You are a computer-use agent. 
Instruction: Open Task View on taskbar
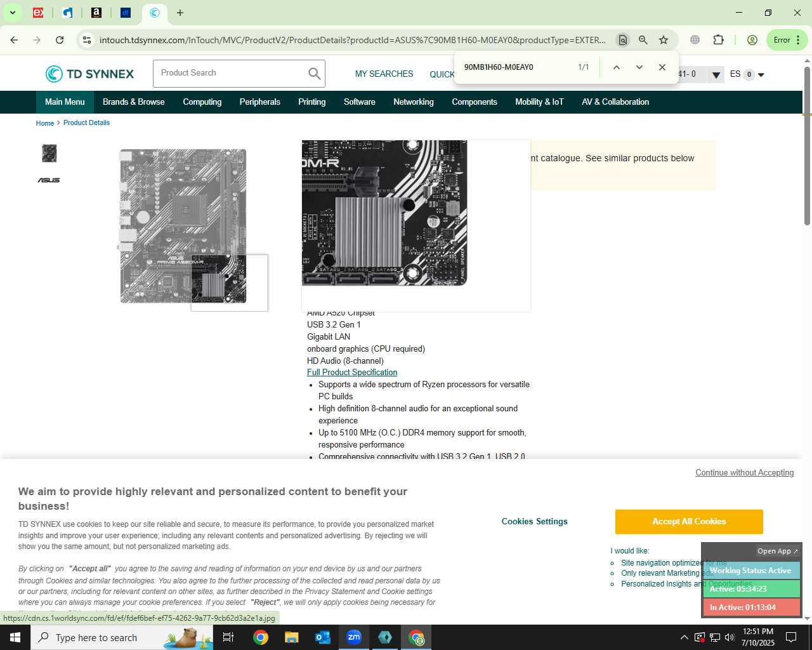(228, 637)
